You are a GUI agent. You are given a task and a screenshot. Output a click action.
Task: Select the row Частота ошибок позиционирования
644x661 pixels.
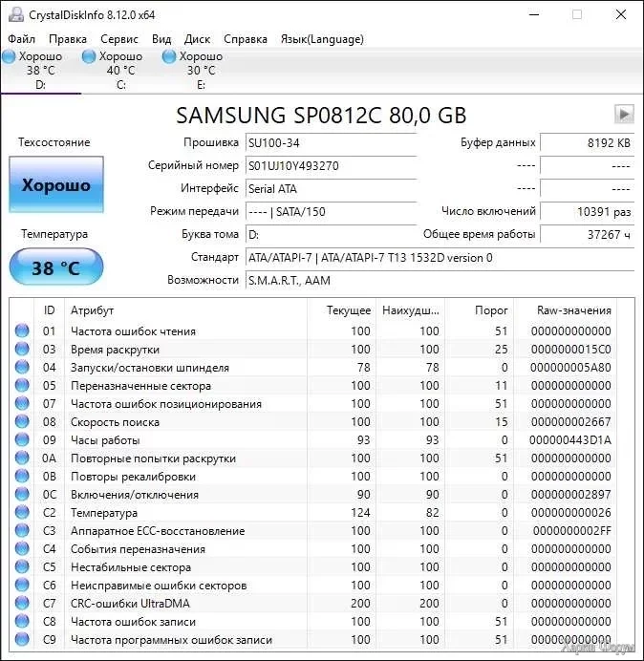[313, 403]
